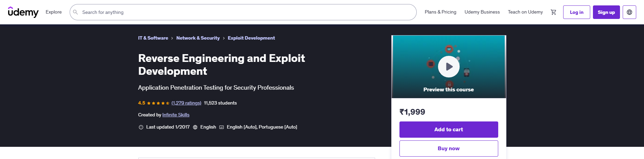Go to Teach on Udemy
The height and width of the screenshot is (159, 644).
(525, 12)
